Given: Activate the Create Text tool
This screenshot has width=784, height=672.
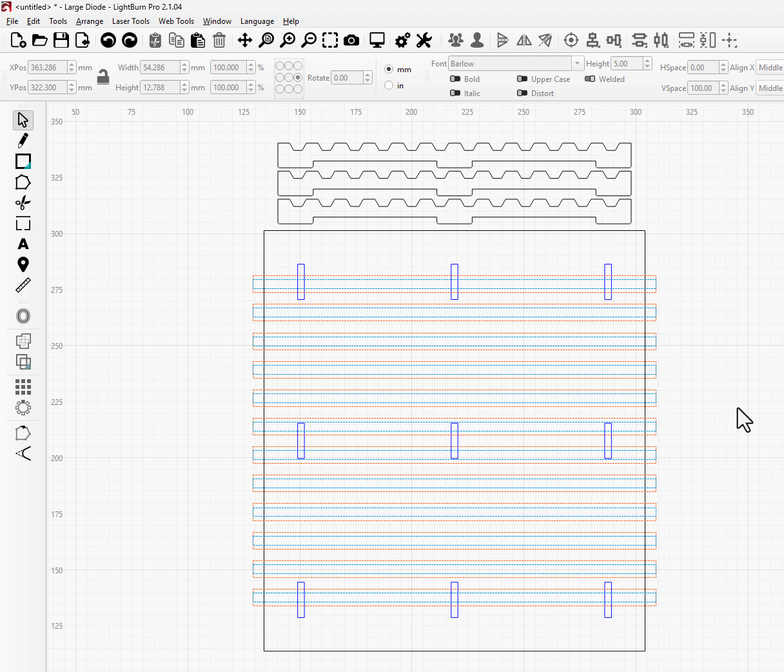Looking at the screenshot, I should point(23,244).
